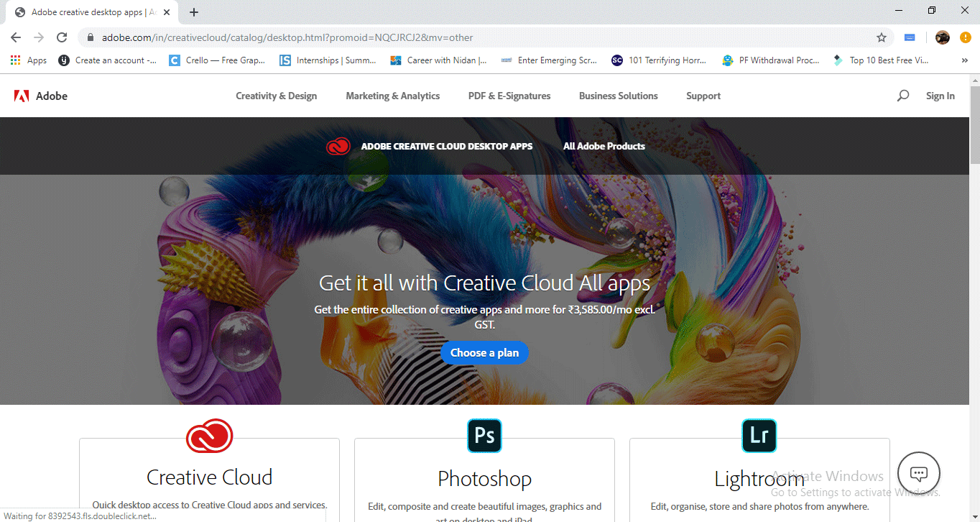Click the red Creative Cloud logo icon
Screen dimensions: 980x522
coord(209,436)
